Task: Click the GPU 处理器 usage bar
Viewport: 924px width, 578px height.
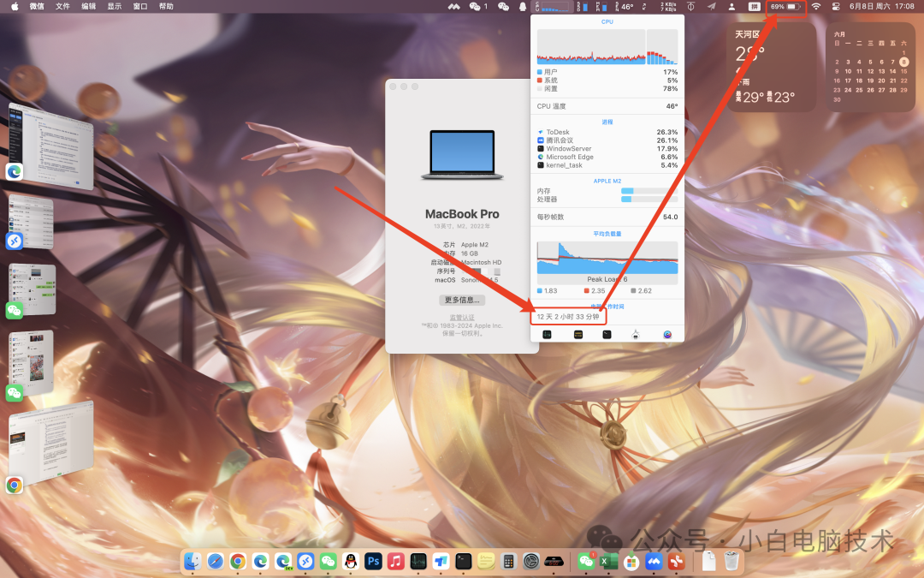Action: (649, 200)
